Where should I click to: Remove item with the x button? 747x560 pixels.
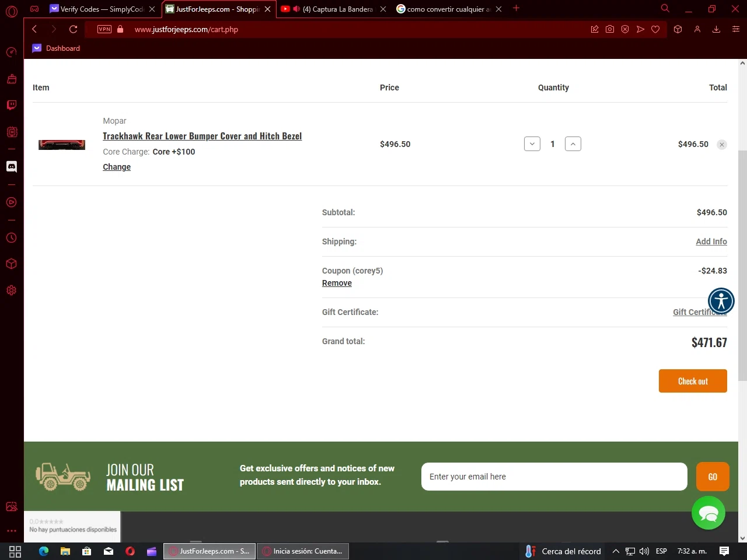coord(722,145)
